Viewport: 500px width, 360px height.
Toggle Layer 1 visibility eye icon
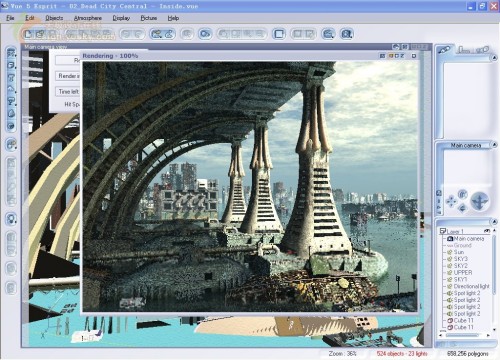pos(487,231)
